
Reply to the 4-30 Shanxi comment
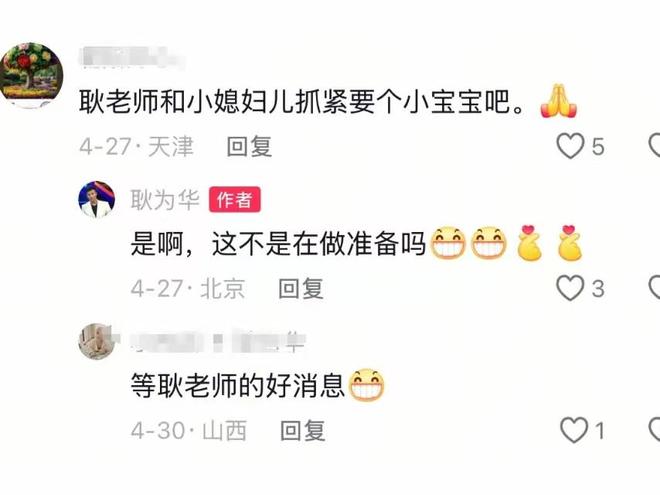tap(303, 431)
